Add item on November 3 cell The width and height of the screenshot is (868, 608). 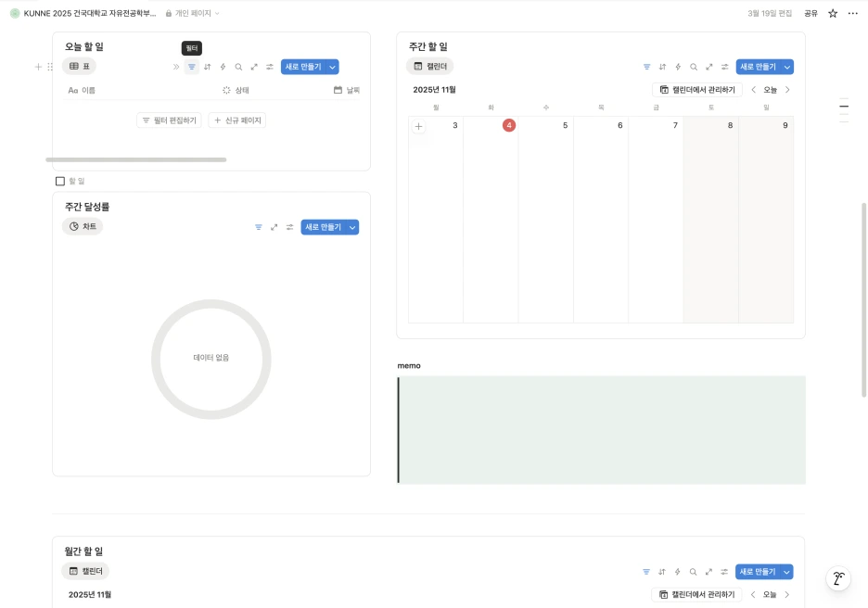click(x=418, y=127)
